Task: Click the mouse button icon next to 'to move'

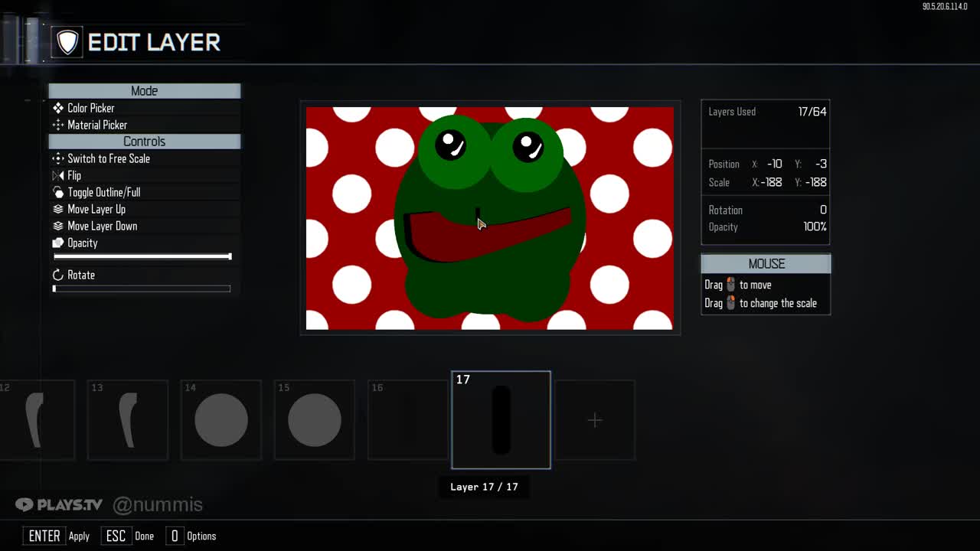Action: [730, 285]
